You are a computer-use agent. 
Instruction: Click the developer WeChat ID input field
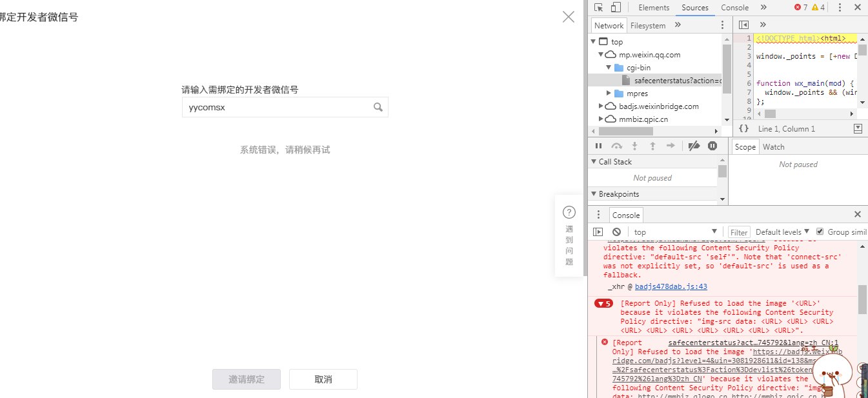click(285, 107)
